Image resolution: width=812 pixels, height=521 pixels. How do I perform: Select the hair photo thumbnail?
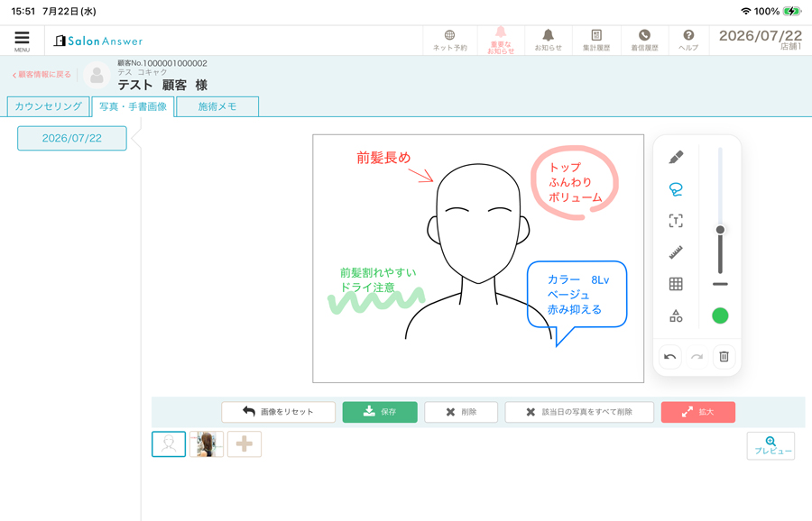coord(207,443)
